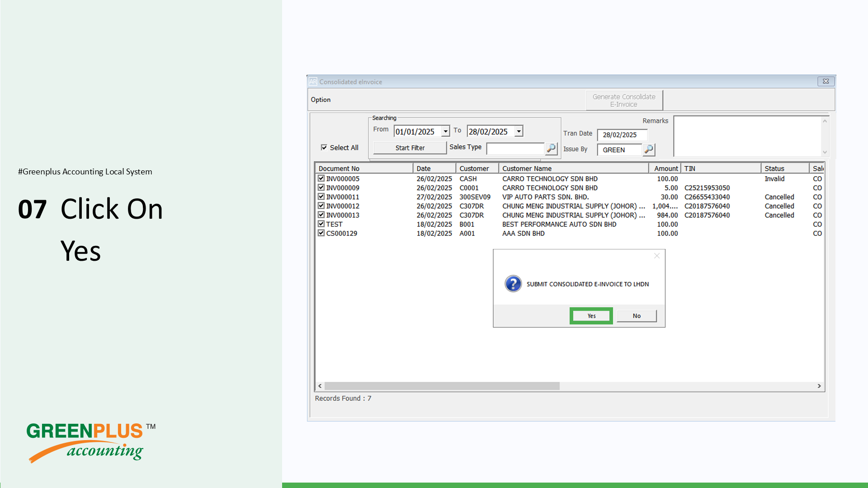Click AAA SDN BHD customer name
The width and height of the screenshot is (868, 488).
[524, 234]
